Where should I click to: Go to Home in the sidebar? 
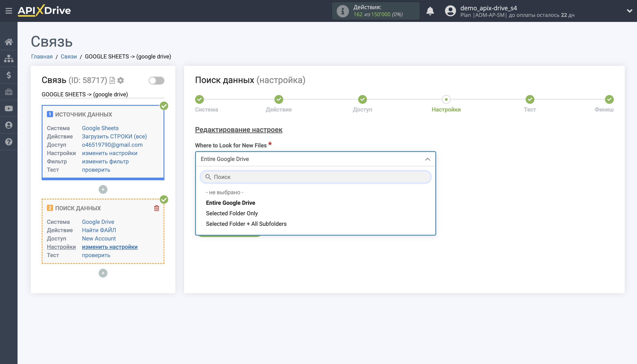(x=9, y=42)
